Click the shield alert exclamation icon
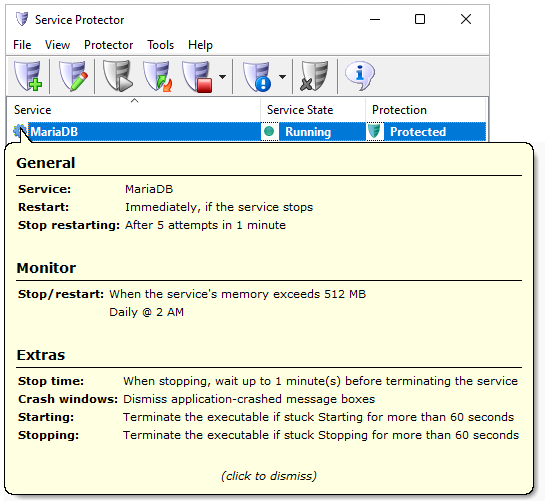This screenshot has width=545, height=504. click(257, 76)
